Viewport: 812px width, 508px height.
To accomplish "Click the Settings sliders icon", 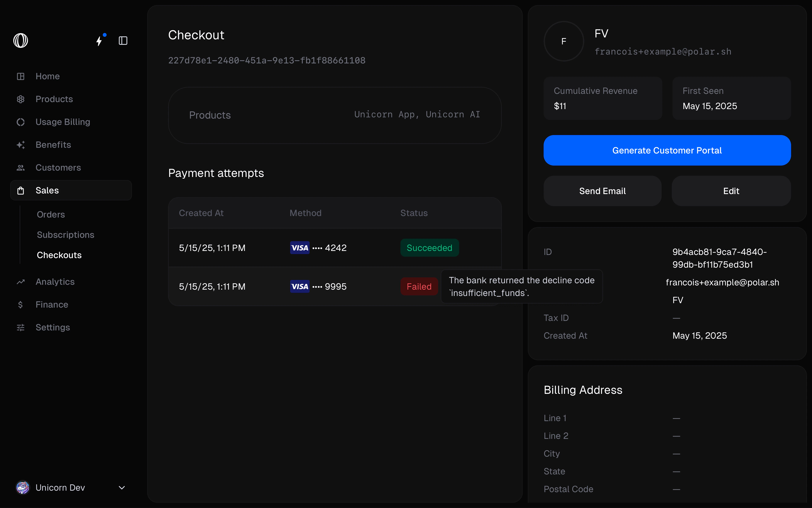I will click(x=21, y=328).
